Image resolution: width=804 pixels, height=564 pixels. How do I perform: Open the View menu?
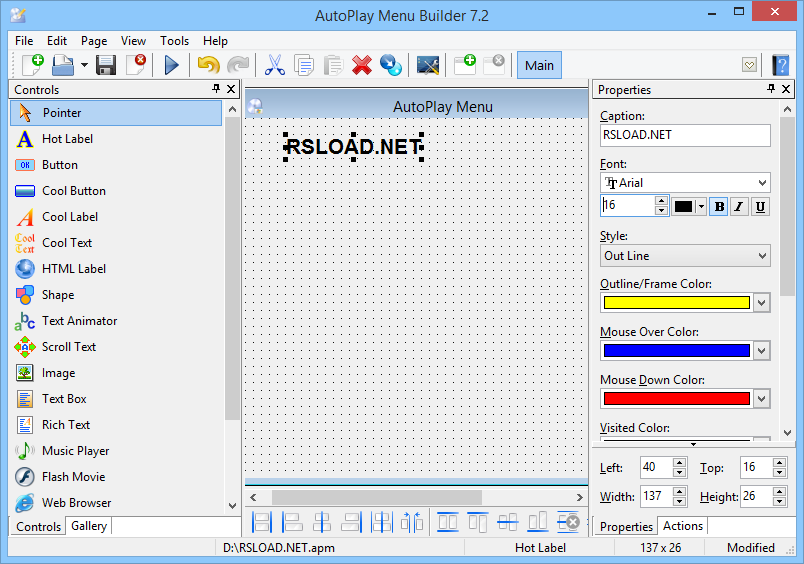click(x=133, y=41)
